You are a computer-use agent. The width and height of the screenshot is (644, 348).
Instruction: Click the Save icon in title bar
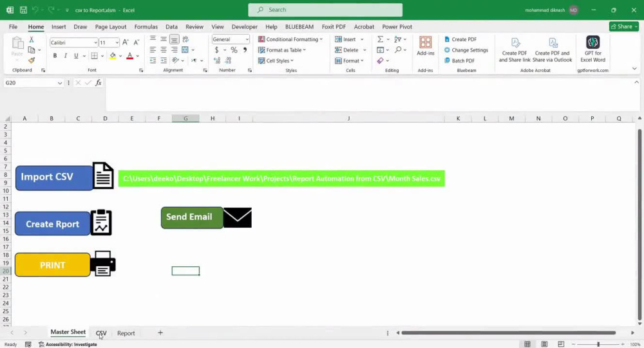coord(23,10)
